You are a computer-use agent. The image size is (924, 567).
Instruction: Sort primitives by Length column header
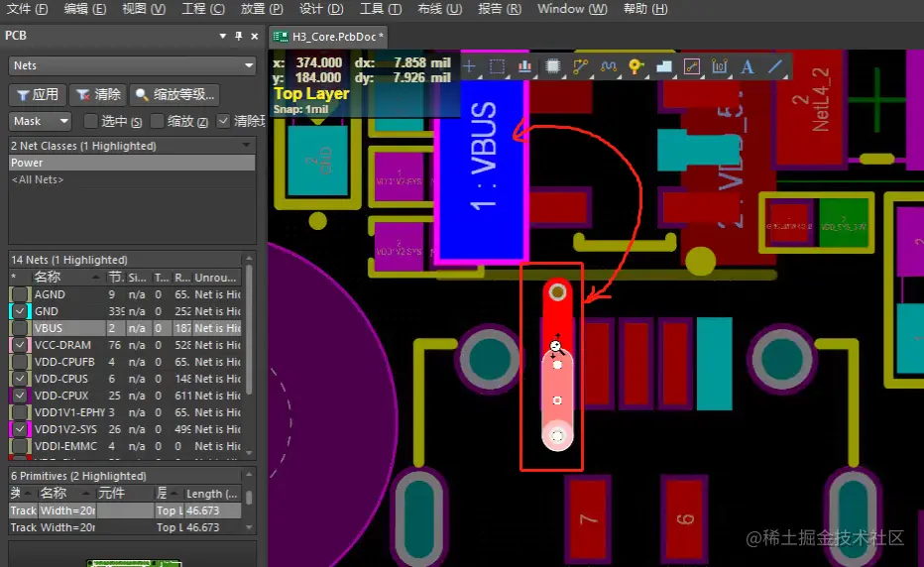pyautogui.click(x=212, y=494)
